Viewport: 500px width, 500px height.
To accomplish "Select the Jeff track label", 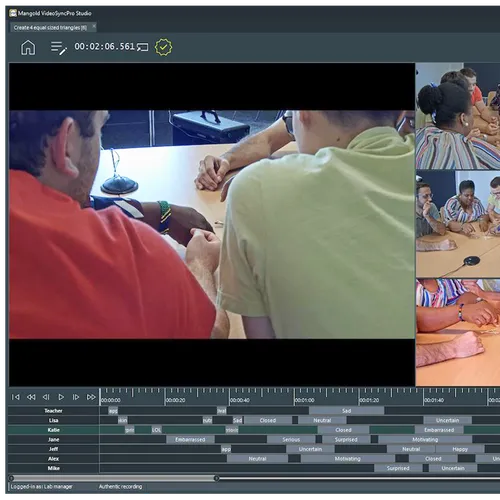I will pyautogui.click(x=53, y=449).
